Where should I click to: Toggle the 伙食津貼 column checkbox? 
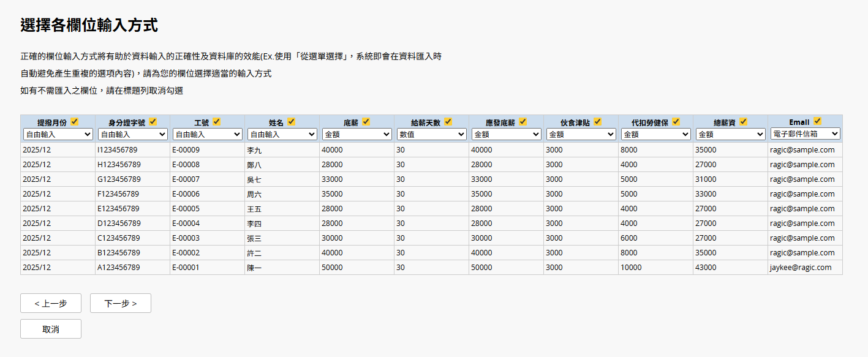tap(598, 122)
